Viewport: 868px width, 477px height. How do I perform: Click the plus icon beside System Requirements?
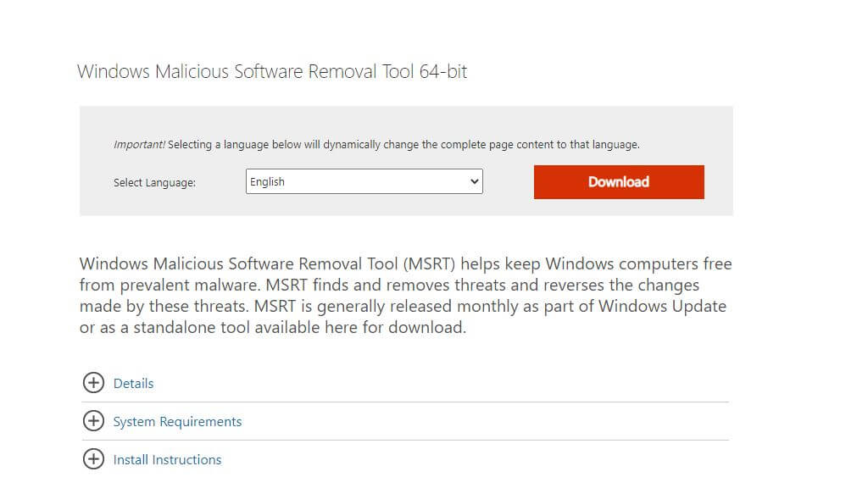(92, 421)
